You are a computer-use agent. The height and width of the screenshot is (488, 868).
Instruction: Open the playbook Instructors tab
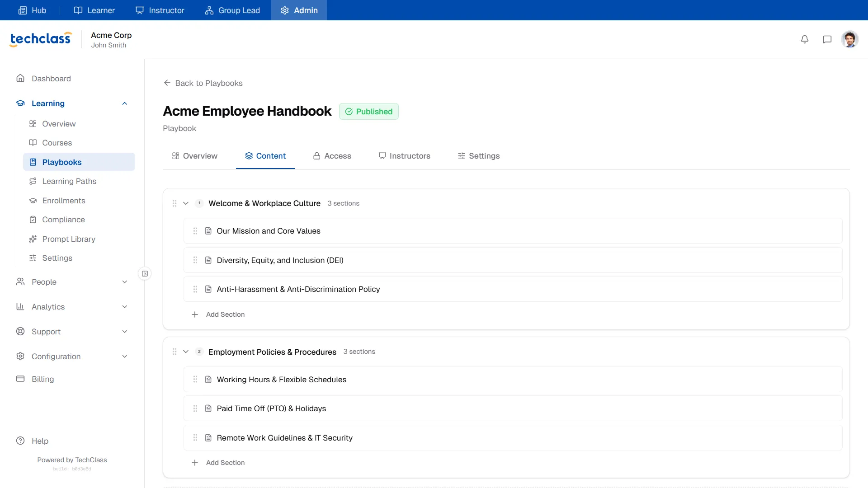(405, 156)
